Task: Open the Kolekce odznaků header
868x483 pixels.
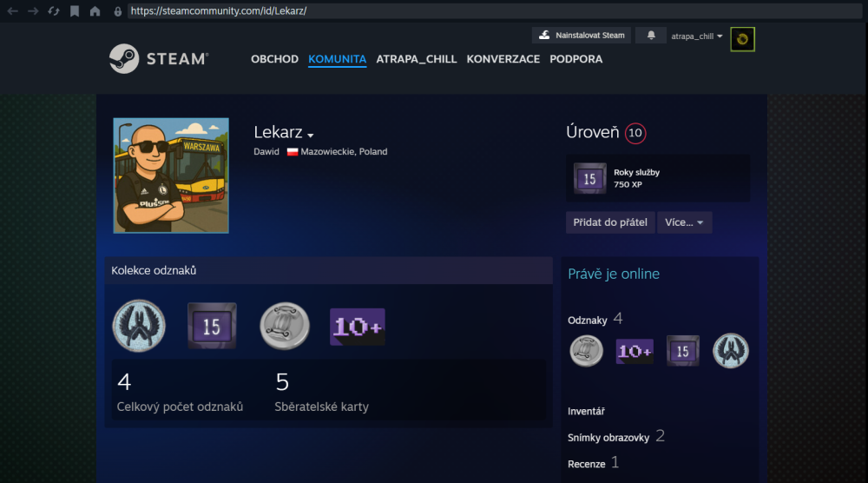Action: 328,270
